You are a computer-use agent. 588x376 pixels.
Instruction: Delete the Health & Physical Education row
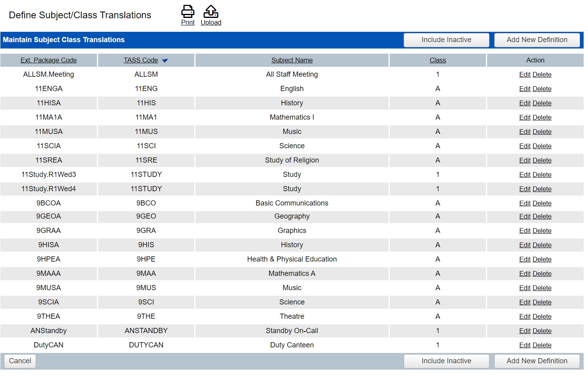click(542, 259)
